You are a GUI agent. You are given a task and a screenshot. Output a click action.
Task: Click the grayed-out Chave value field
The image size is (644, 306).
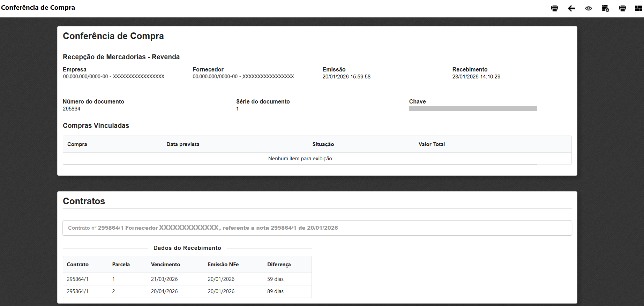point(473,109)
